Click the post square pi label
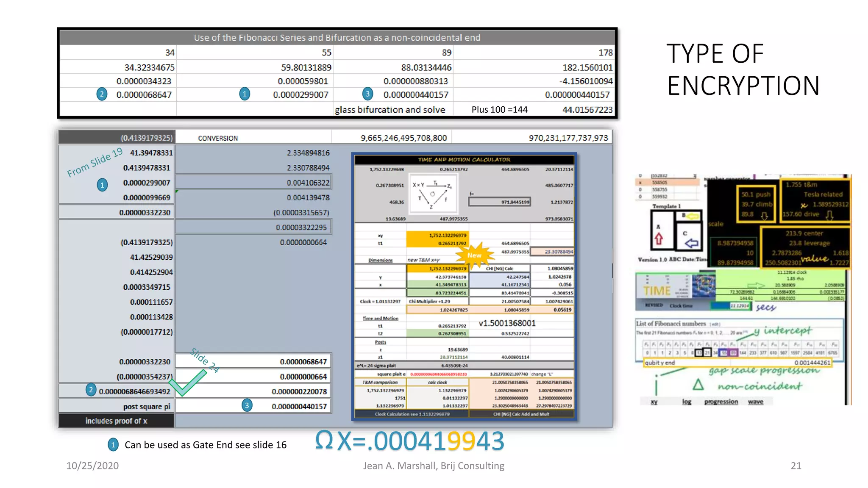Image resolution: width=868 pixels, height=488 pixels. [x=147, y=407]
